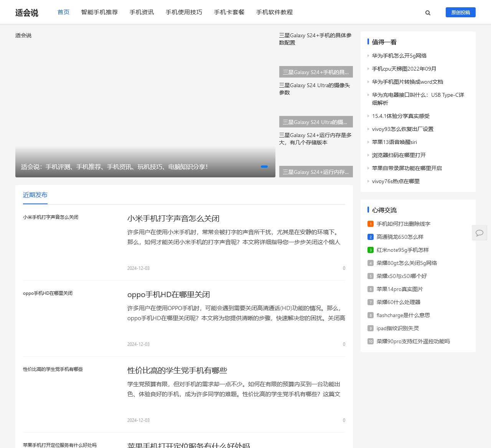The height and width of the screenshot is (448, 491).
Task: Open article 小米手机打字声音怎么关闭
Action: click(x=173, y=218)
